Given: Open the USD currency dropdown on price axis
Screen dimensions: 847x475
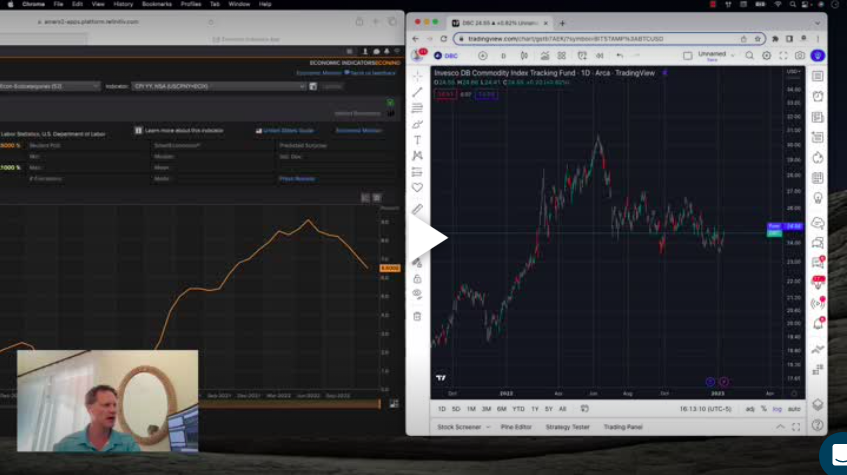Looking at the screenshot, I should tap(794, 71).
